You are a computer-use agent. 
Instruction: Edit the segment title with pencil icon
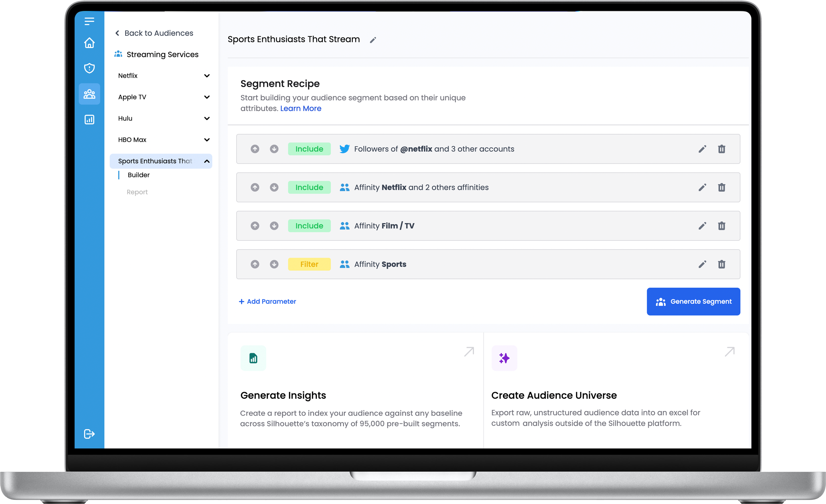coord(373,40)
